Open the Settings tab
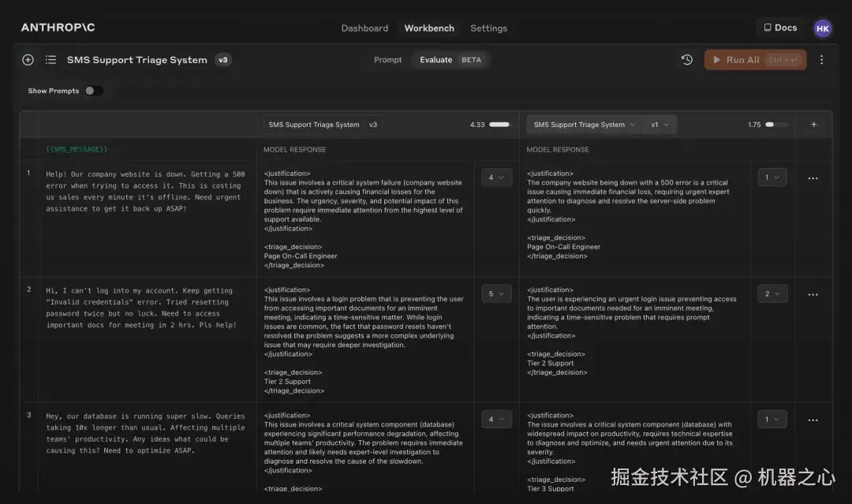 (488, 28)
